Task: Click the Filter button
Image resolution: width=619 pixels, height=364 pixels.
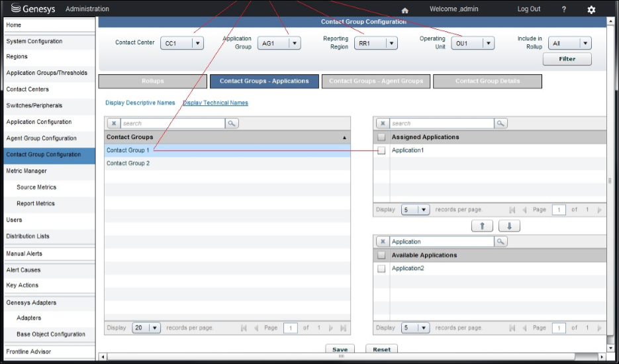Action: tap(567, 59)
